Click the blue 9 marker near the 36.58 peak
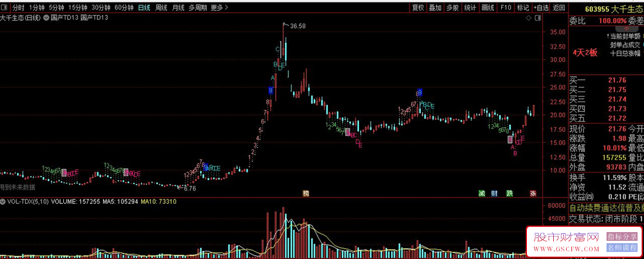Viewport: 644px width, 259px height. [271, 90]
